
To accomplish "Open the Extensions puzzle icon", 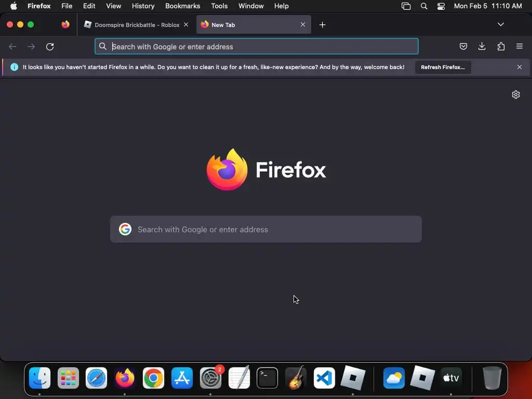I will (501, 46).
